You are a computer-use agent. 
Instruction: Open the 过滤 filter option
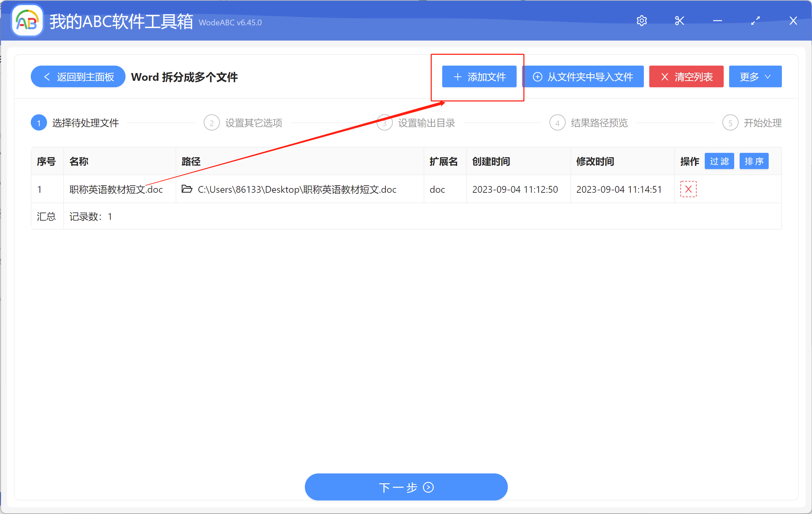click(x=719, y=161)
